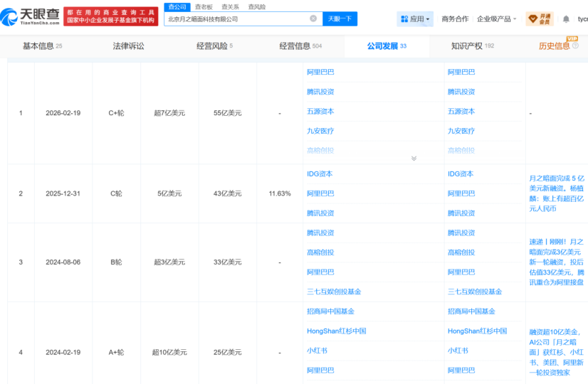Expand the investor list with double chevron
This screenshot has height=384, width=588.
[x=414, y=159]
